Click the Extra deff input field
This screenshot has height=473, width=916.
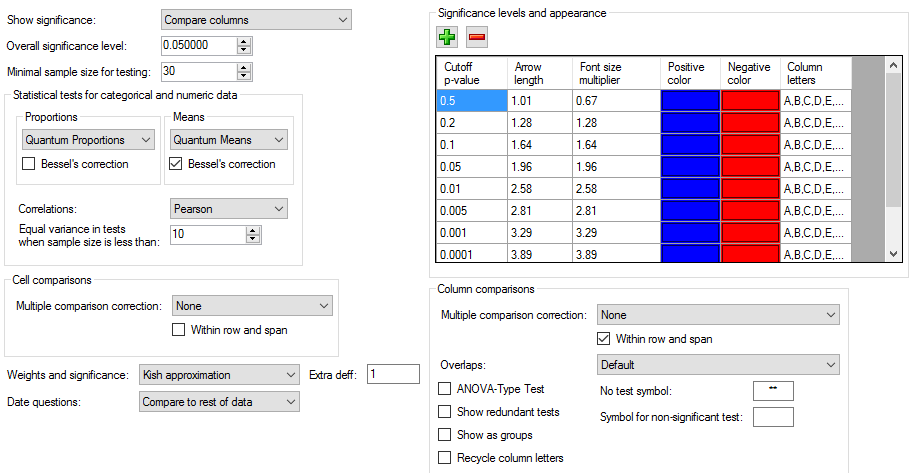(x=393, y=374)
